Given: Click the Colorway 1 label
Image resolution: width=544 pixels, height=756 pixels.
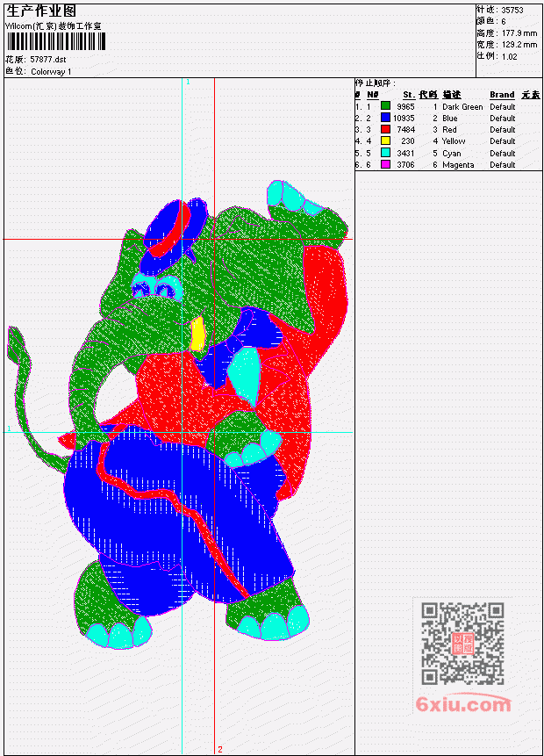Looking at the screenshot, I should [x=51, y=72].
